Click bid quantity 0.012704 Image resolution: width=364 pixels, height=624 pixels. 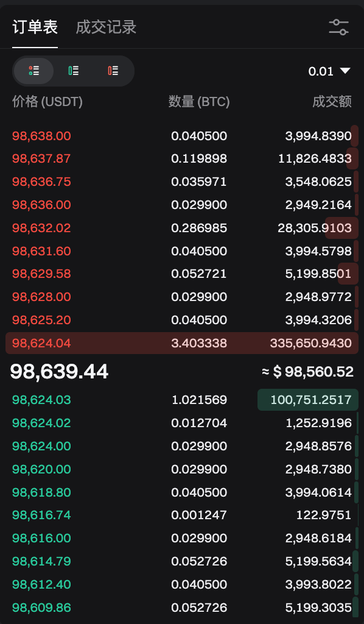(x=199, y=423)
